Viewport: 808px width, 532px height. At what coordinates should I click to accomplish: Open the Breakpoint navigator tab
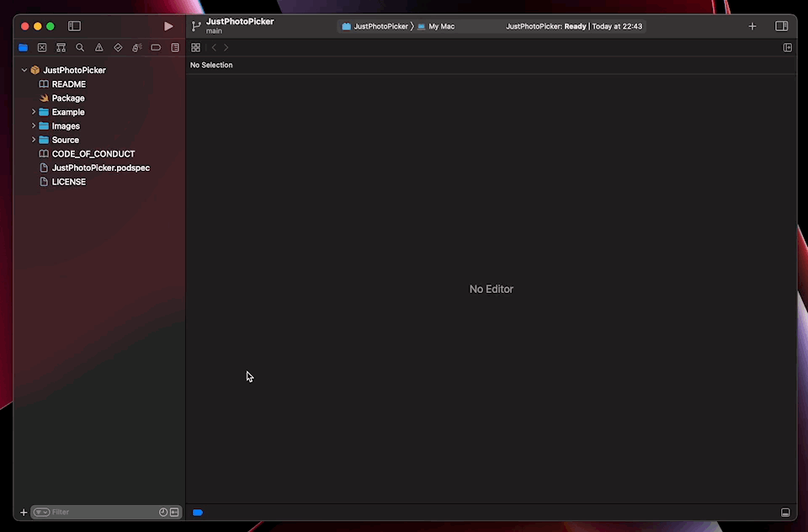click(156, 47)
